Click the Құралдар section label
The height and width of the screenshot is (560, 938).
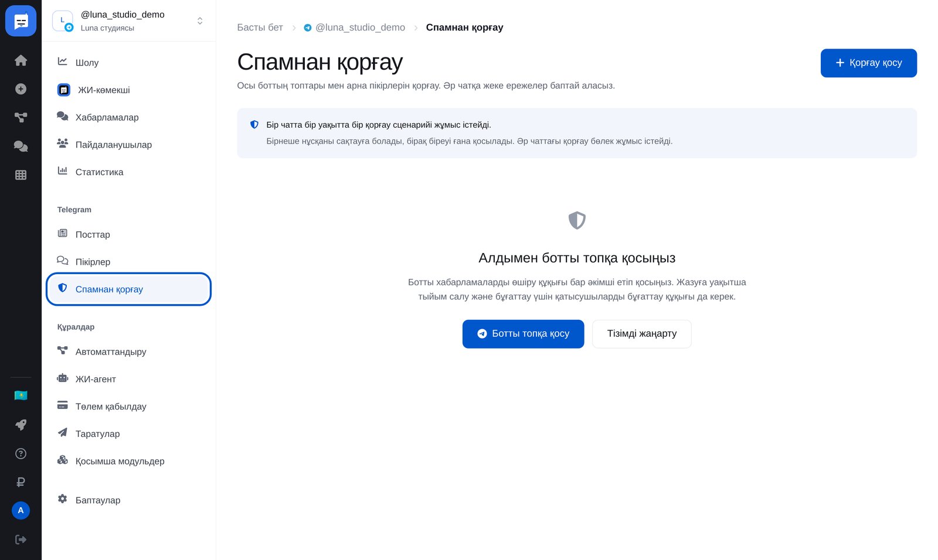coord(76,327)
